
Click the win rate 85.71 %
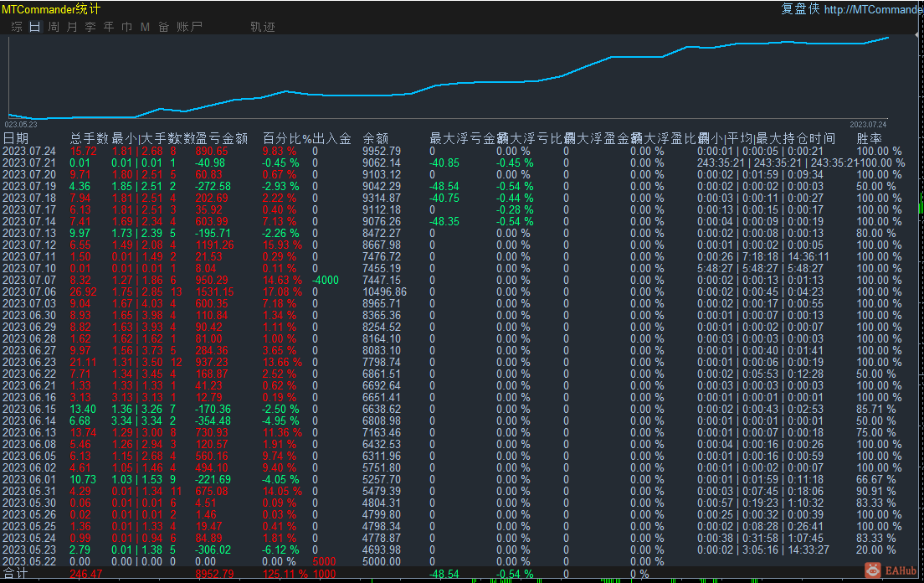[875, 409]
